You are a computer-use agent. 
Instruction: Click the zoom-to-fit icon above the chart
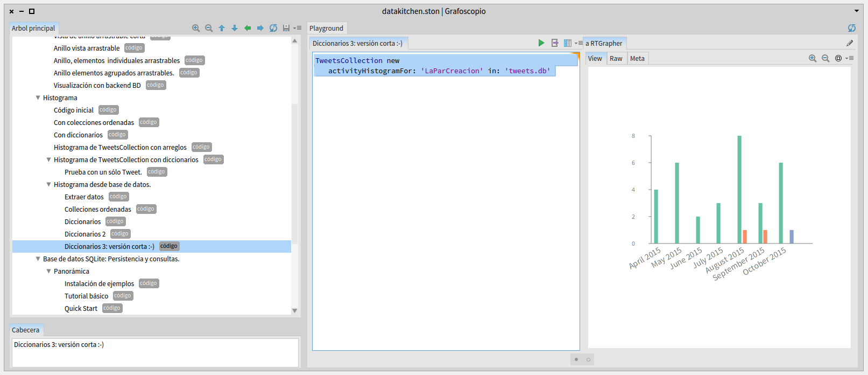click(838, 58)
